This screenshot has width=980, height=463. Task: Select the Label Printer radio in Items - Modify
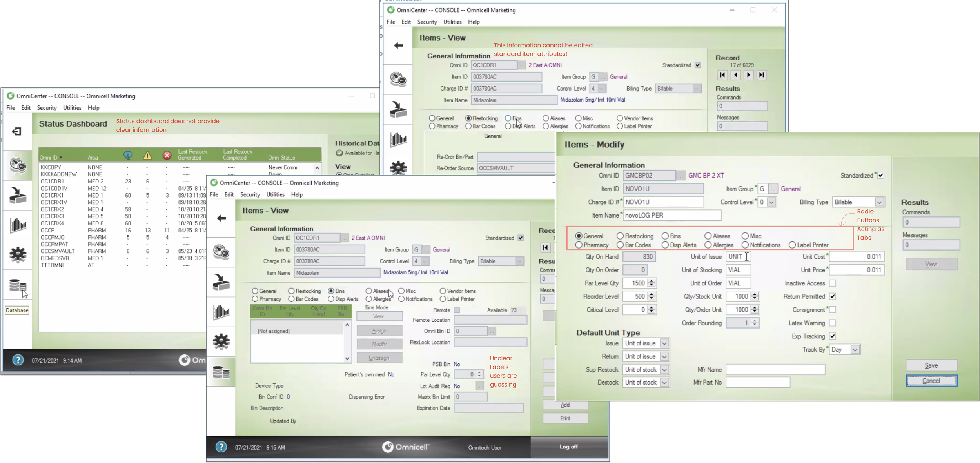tap(792, 245)
